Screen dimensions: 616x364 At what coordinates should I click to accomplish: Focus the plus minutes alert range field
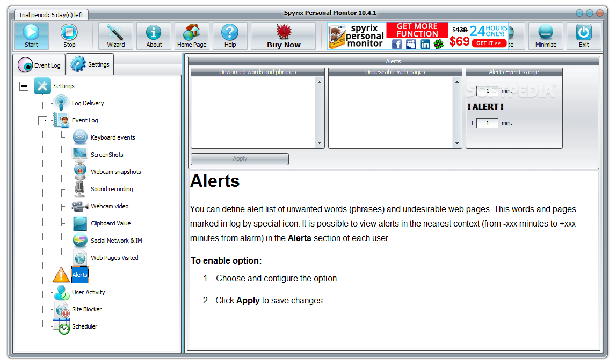[x=487, y=123]
